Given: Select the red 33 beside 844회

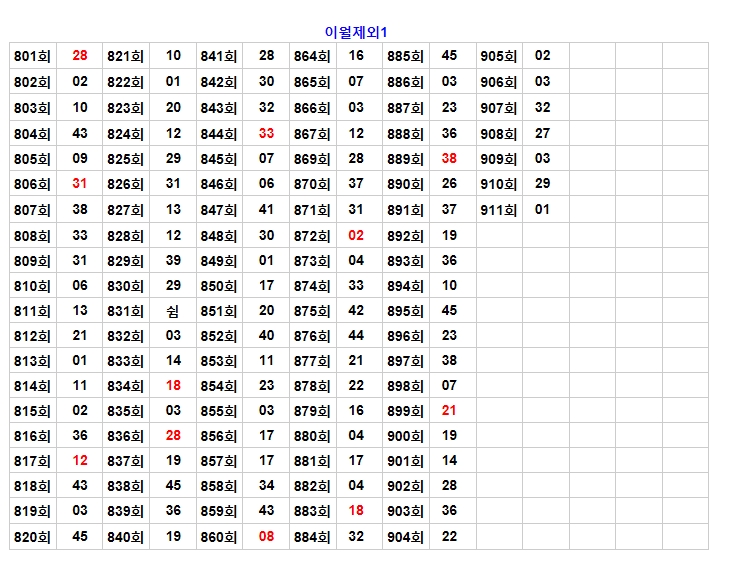Looking at the screenshot, I should coord(266,133).
